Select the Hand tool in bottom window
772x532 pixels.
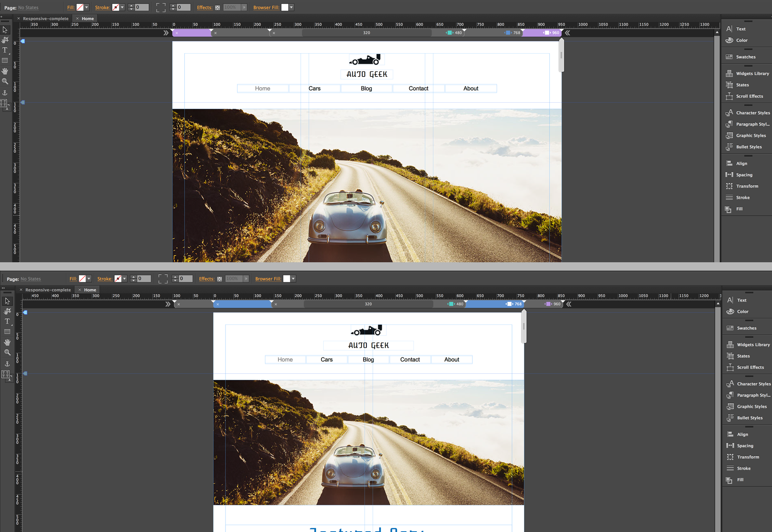[7, 342]
